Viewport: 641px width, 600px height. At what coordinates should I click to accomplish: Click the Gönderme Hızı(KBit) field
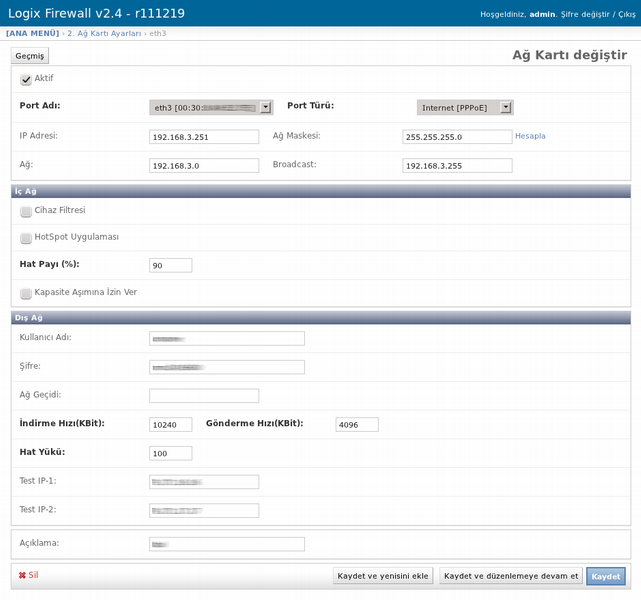(x=357, y=424)
